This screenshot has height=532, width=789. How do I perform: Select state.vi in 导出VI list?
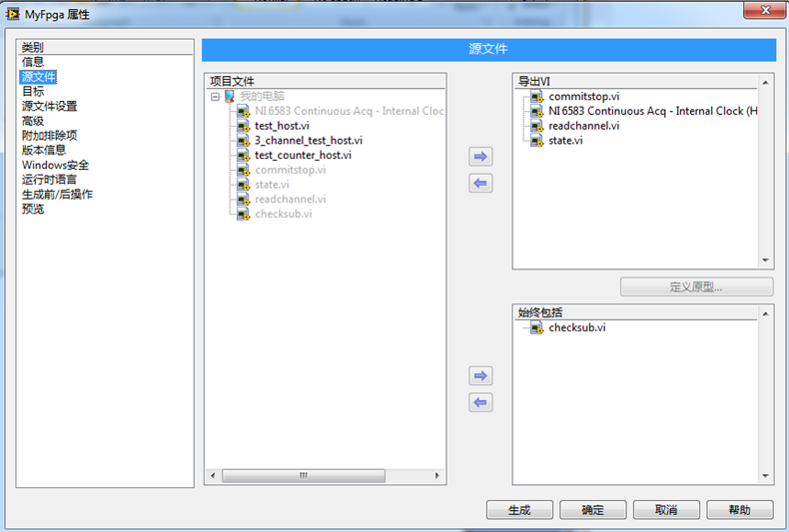coord(565,141)
